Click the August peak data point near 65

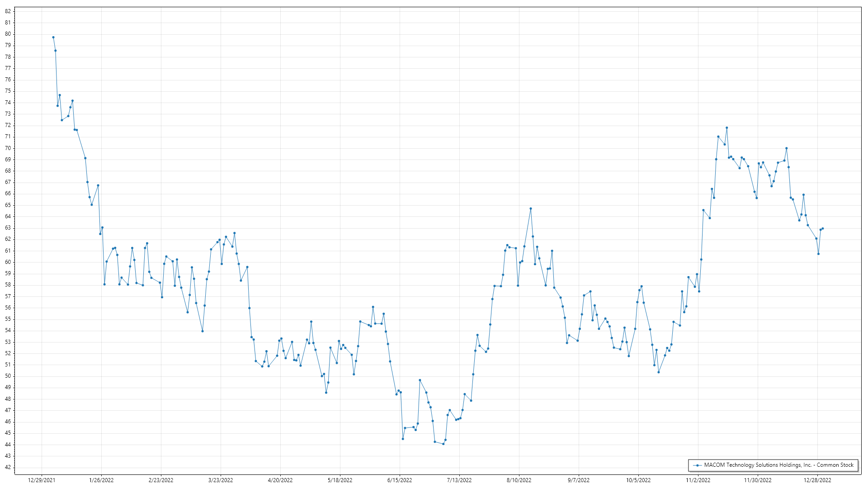point(531,209)
